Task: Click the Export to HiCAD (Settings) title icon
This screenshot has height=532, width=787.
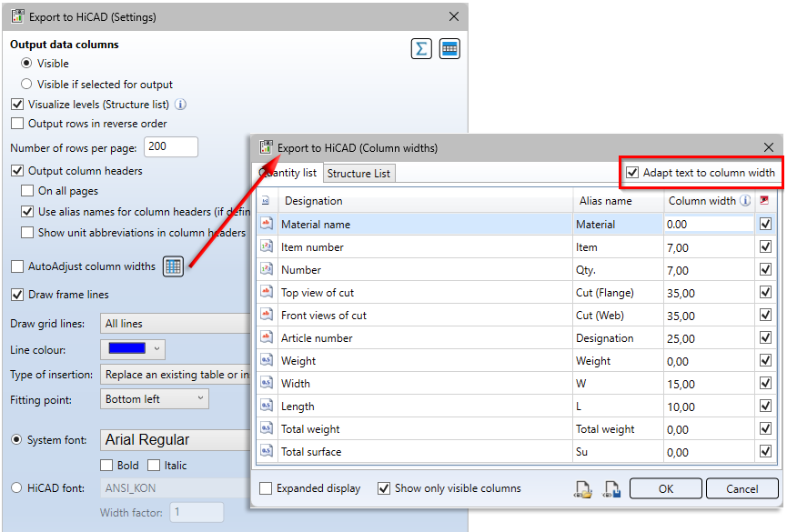Action: click(x=17, y=16)
